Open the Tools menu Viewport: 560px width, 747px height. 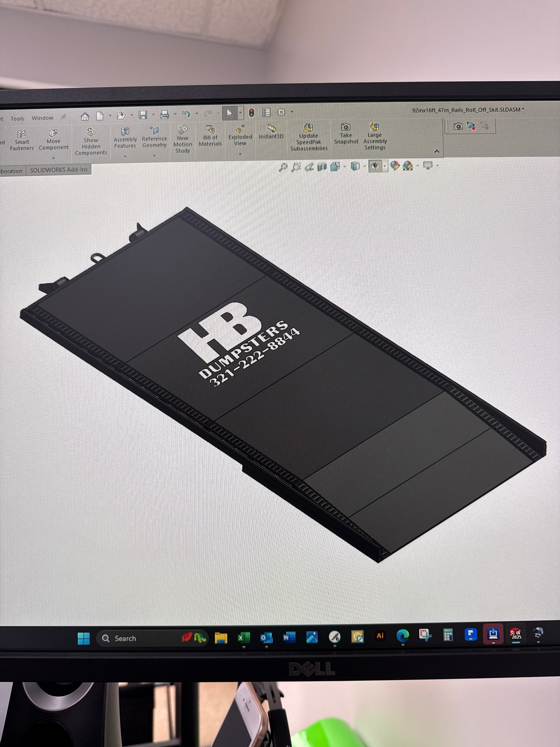pyautogui.click(x=17, y=119)
